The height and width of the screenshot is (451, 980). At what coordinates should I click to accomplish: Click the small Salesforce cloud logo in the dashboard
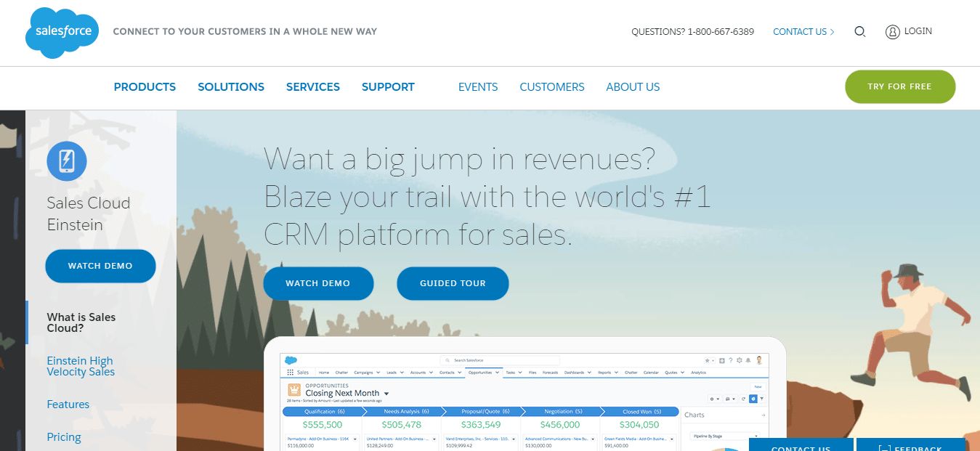291,360
